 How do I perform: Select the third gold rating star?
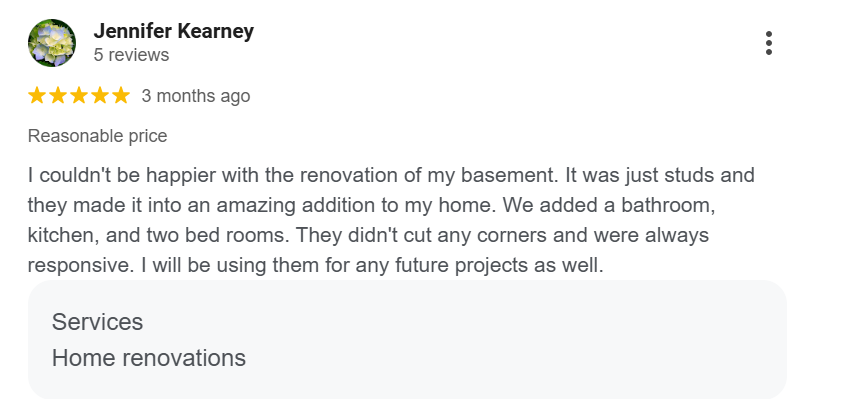(x=79, y=95)
